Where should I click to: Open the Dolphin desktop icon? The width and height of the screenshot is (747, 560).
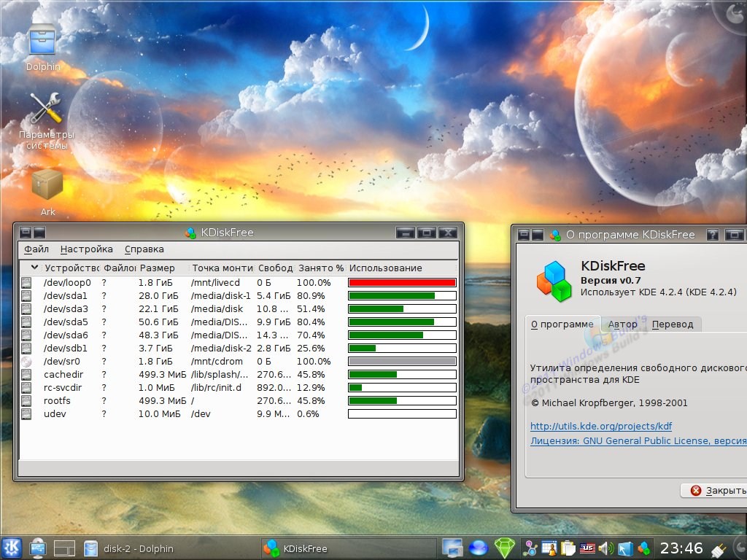click(43, 47)
